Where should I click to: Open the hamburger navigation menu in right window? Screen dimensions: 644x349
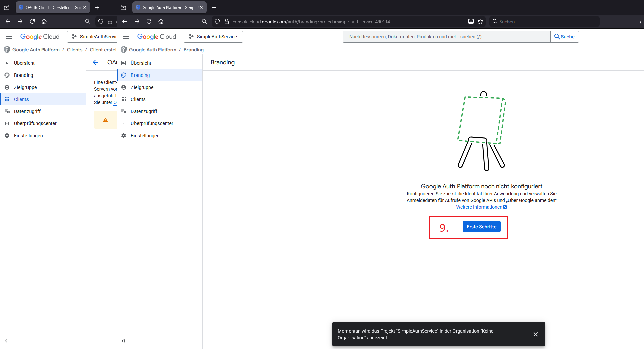click(x=126, y=37)
